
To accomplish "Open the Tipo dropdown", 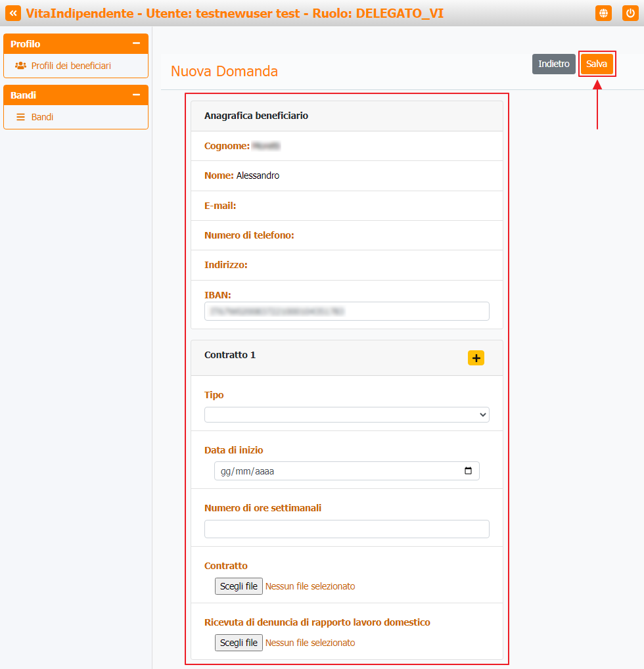I will tap(346, 415).
